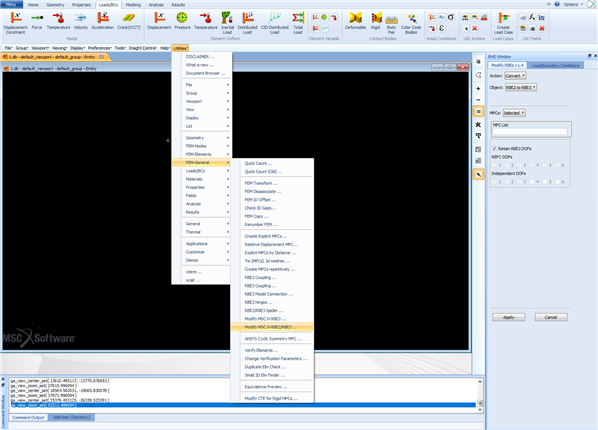Screen dimensions: 598x430
Task: Choose the nodal Temperature icon
Action: pos(58,21)
